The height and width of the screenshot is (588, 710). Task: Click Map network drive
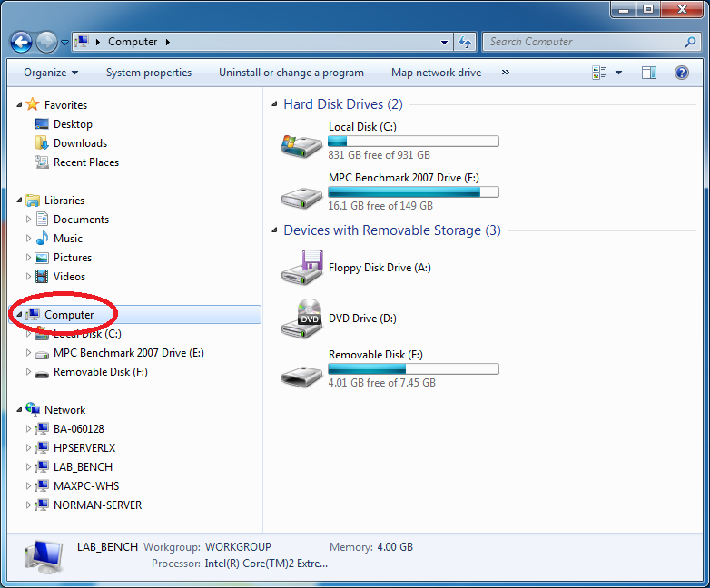coord(436,73)
